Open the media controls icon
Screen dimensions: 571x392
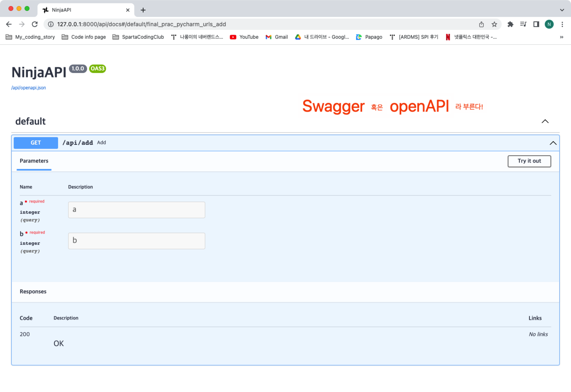[x=523, y=24]
